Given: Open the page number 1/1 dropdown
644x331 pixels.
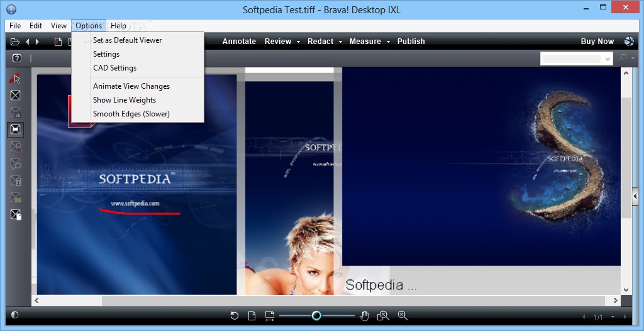Looking at the screenshot, I should coord(613,317).
